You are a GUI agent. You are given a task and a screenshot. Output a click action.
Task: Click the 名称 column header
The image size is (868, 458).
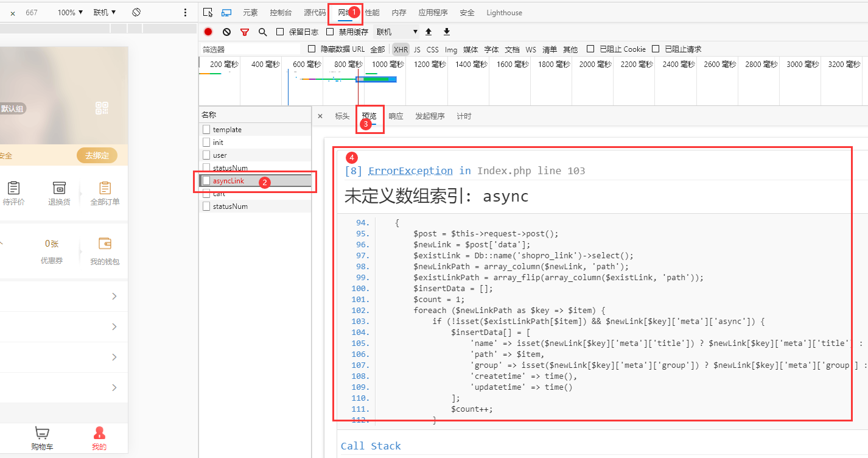point(256,114)
